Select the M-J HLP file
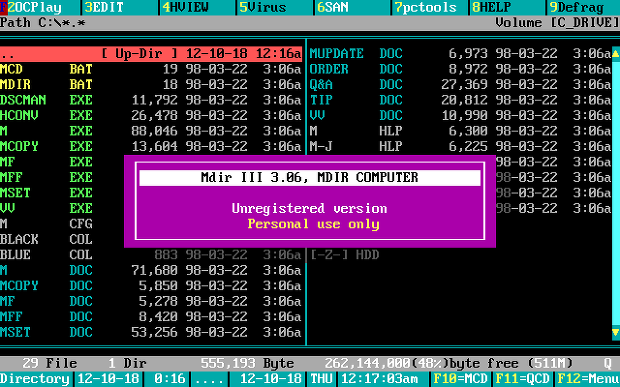Screen dimensions: 620x387 click(460, 147)
